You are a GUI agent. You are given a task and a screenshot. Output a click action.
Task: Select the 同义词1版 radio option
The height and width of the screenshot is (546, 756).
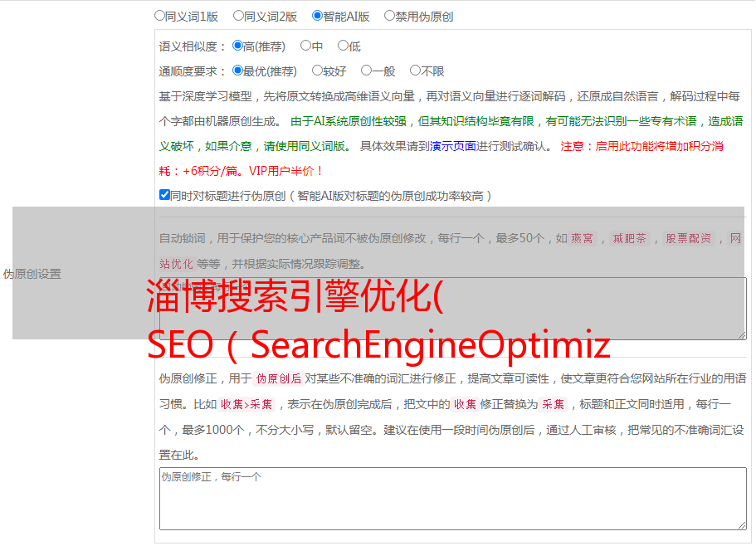pos(159,16)
